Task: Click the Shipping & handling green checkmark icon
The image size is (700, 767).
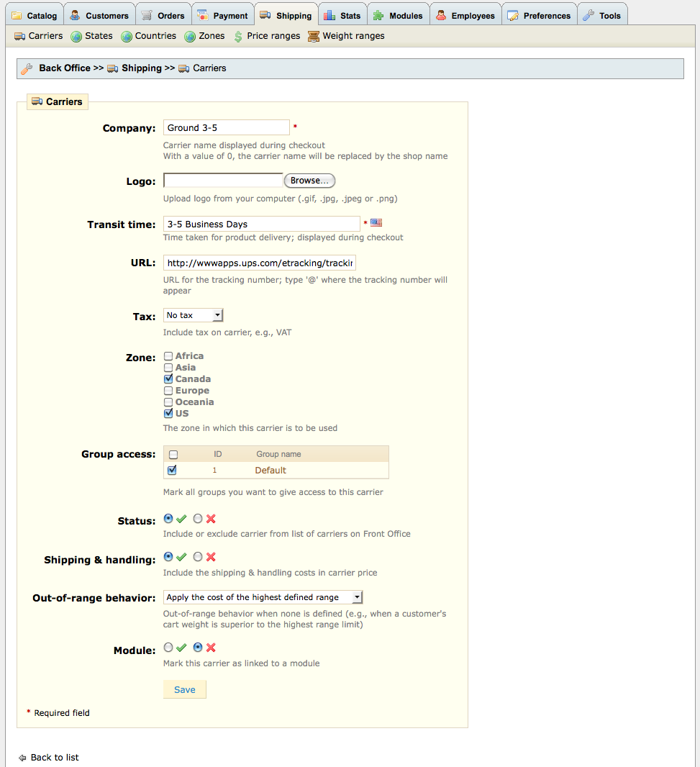Action: [x=181, y=557]
